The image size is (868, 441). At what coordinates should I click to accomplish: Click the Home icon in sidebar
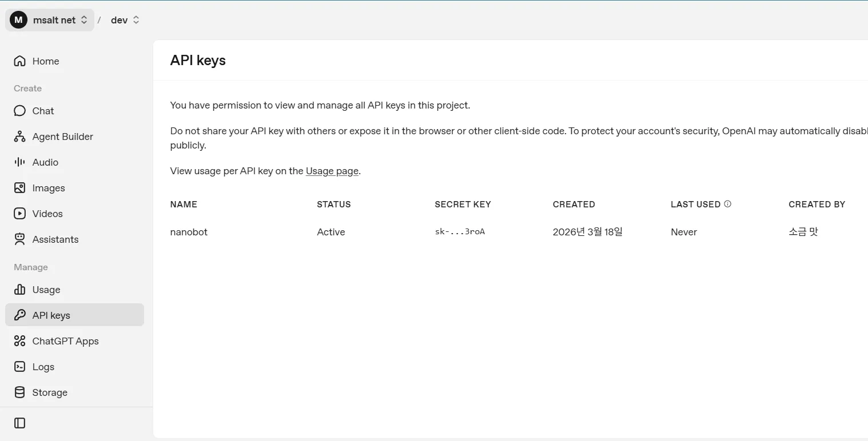tap(20, 61)
